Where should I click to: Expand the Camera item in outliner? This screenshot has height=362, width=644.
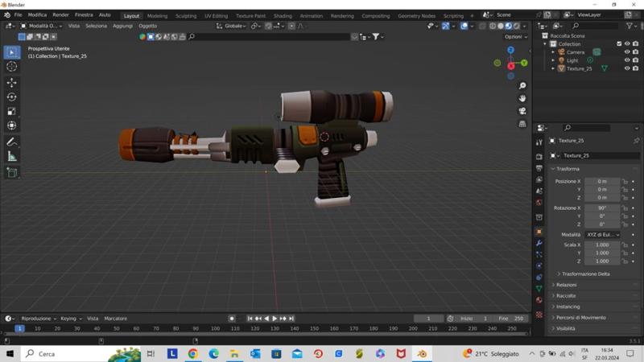(553, 52)
